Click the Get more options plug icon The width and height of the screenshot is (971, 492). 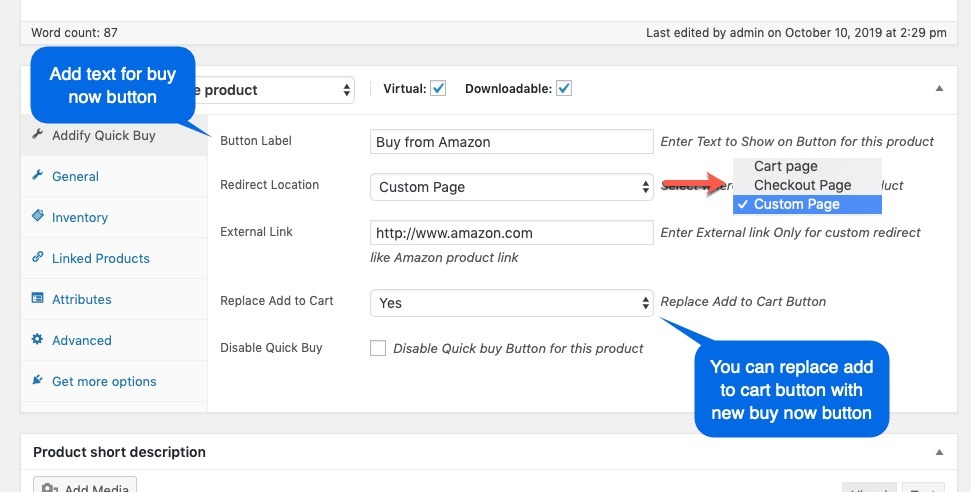click(38, 381)
